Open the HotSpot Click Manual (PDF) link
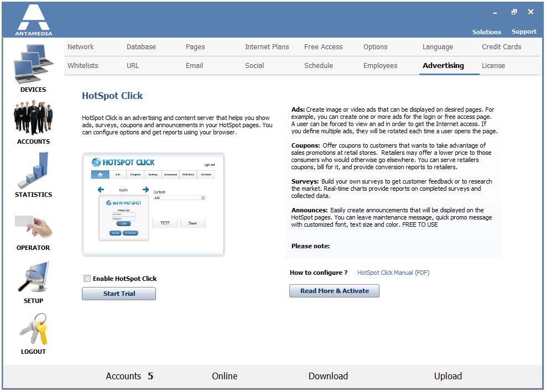 (393, 273)
